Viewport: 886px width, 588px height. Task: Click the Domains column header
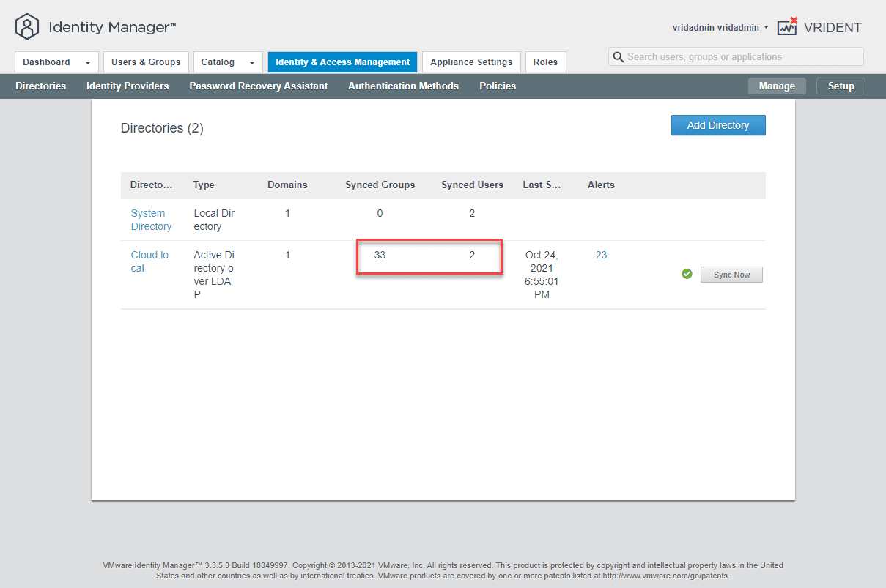point(287,185)
